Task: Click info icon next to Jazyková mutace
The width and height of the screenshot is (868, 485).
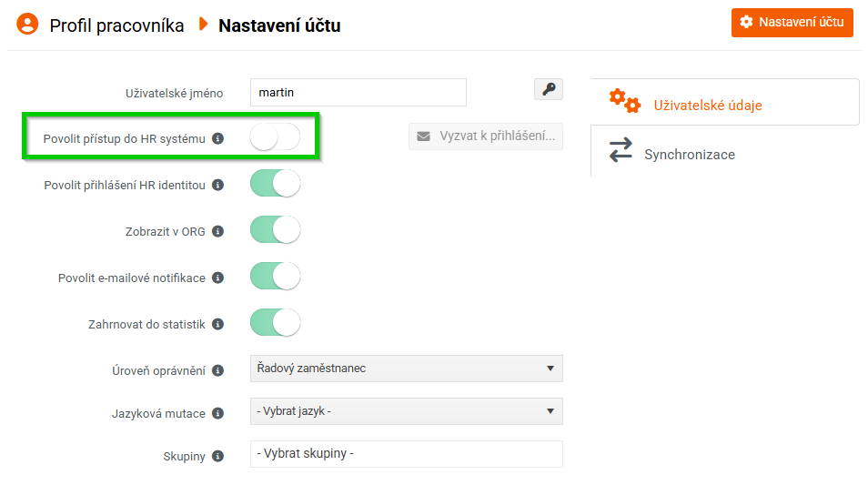Action: click(217, 413)
